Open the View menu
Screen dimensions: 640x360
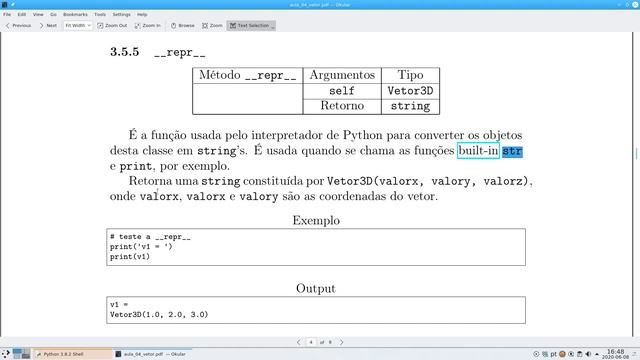38,14
